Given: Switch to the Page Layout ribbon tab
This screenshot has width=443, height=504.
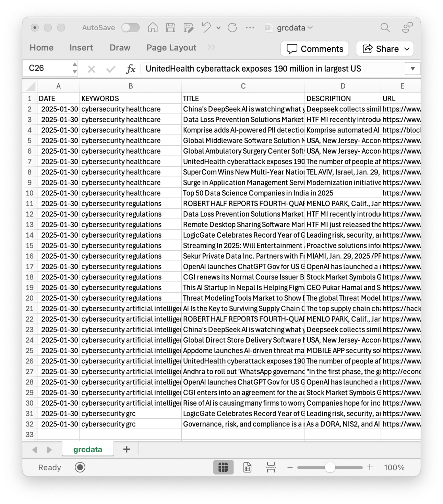Looking at the screenshot, I should [x=171, y=48].
